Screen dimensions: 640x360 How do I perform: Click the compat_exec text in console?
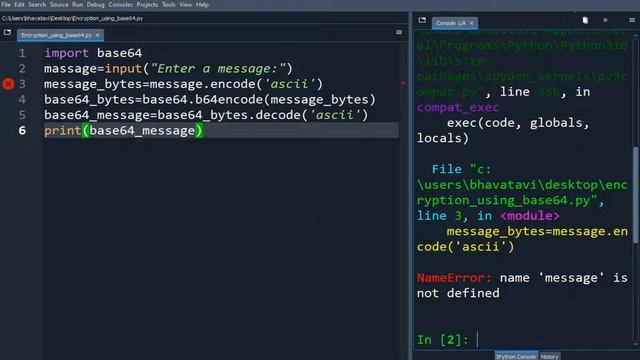pos(458,107)
